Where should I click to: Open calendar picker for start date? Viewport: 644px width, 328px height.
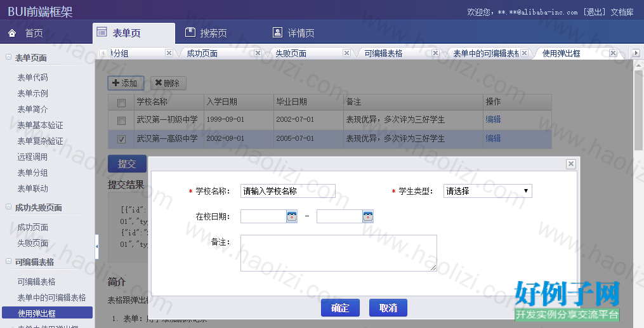click(292, 216)
